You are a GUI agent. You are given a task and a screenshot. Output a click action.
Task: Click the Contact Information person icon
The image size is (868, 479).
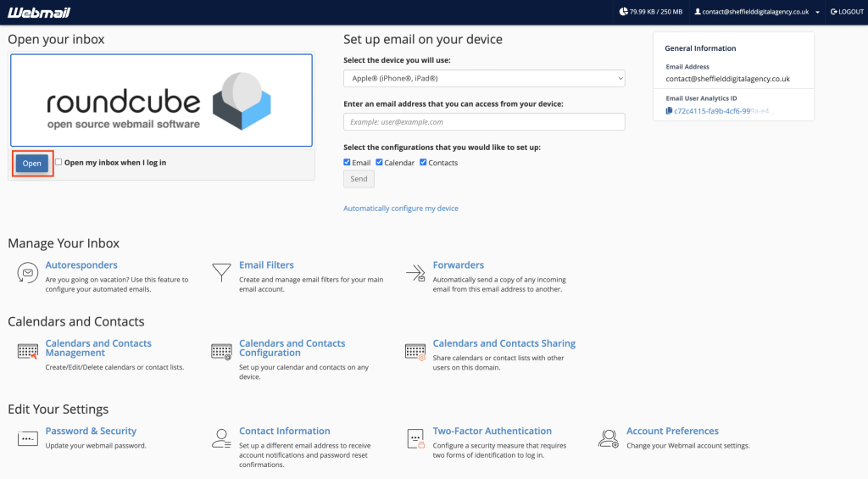pos(221,438)
